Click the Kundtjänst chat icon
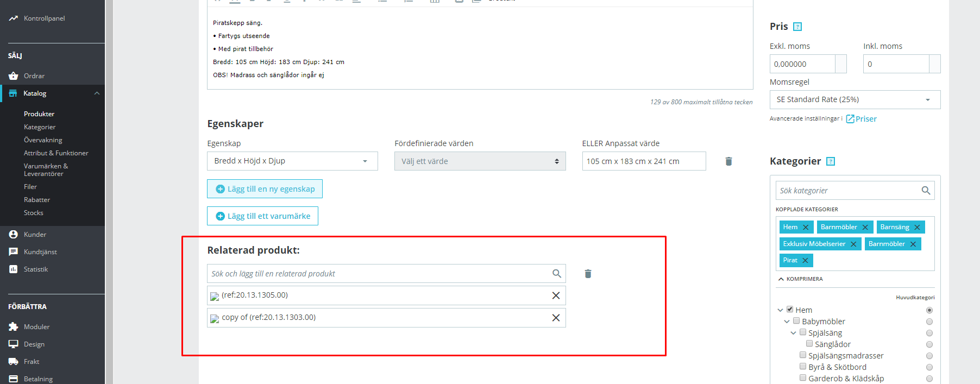The image size is (980, 384). click(14, 252)
